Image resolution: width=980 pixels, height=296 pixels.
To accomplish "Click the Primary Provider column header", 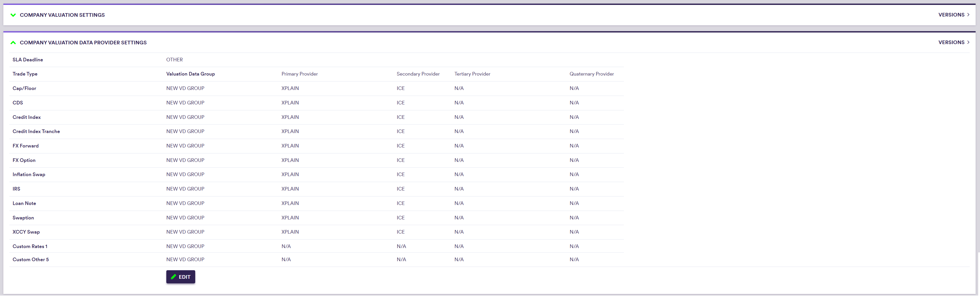I will tap(299, 74).
